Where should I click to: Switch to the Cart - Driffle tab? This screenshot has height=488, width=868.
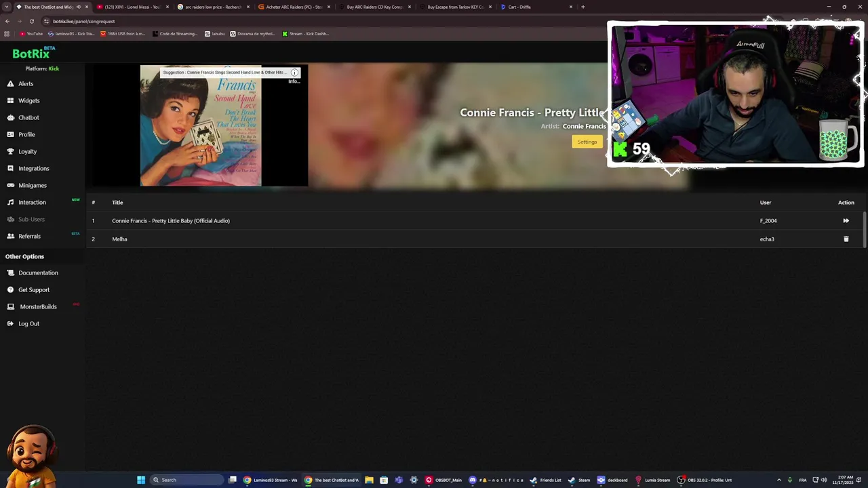(536, 7)
